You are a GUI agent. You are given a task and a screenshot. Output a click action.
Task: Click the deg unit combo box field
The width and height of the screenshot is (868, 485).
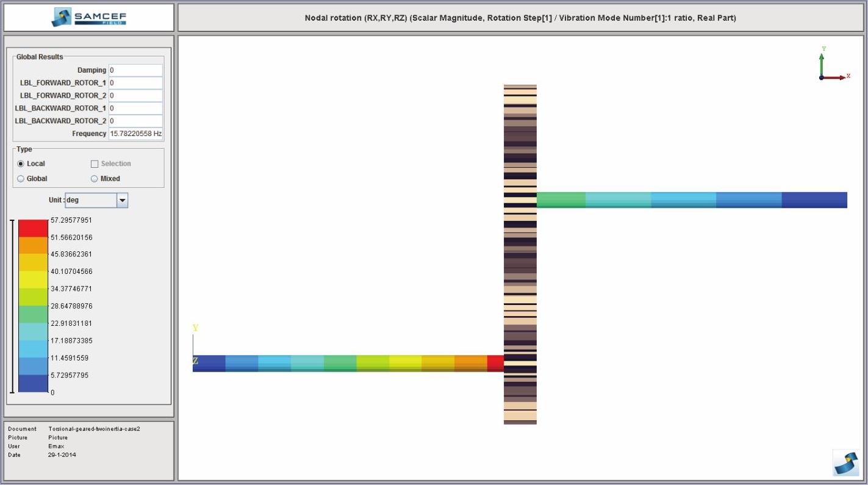pyautogui.click(x=90, y=200)
